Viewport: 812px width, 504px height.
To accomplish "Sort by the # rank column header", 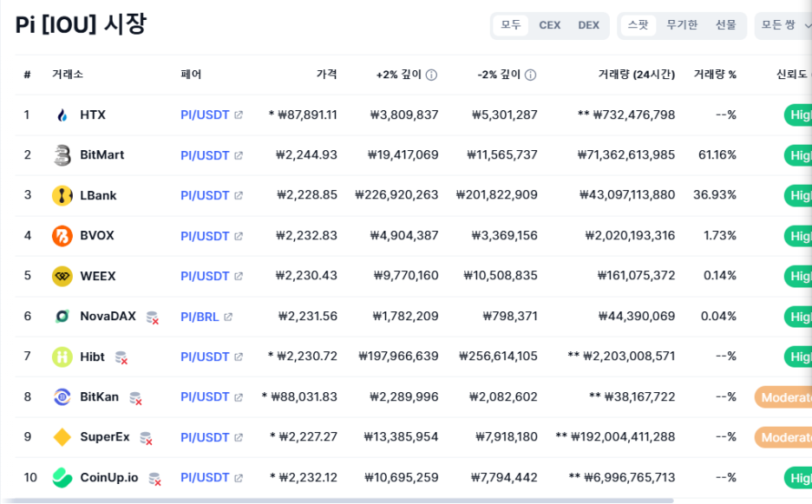I will point(27,75).
